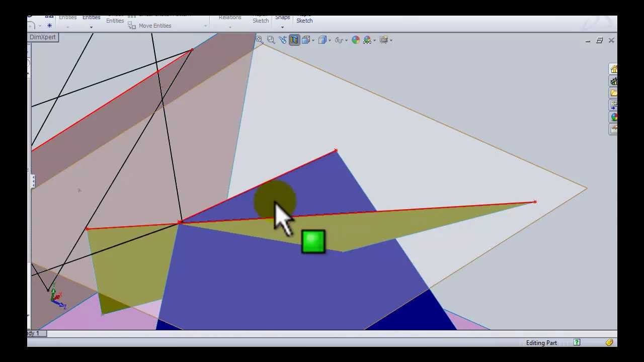Click the Point tool asterisk icon
The image size is (644, 362).
click(x=49, y=26)
